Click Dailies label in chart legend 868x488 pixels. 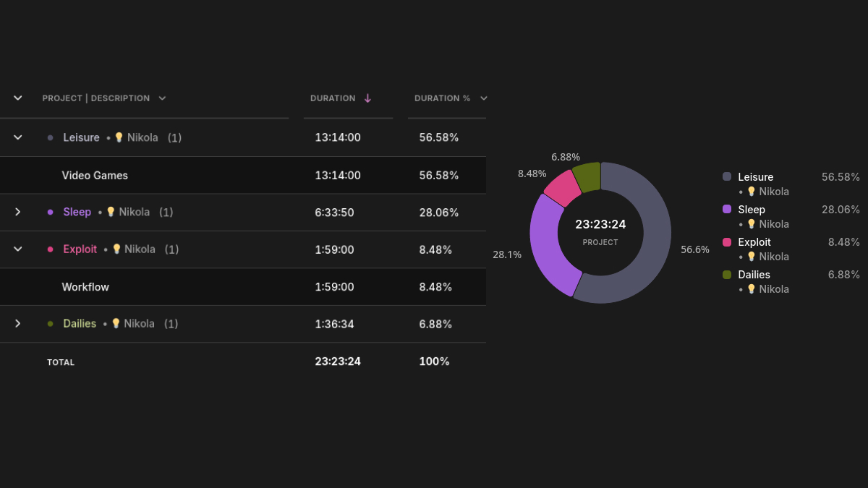[x=754, y=274]
